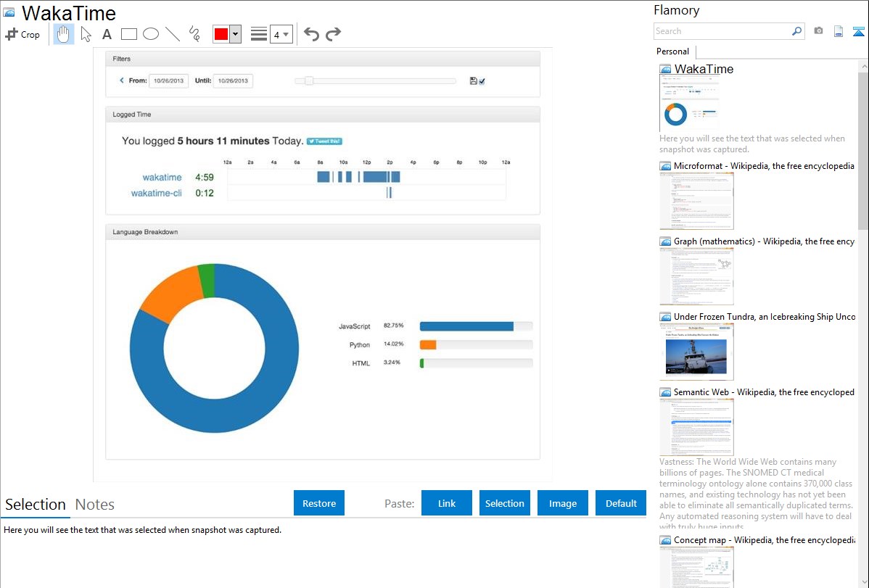Viewport: 869px width, 588px height.
Task: Choose the text annotation tool
Action: [107, 34]
